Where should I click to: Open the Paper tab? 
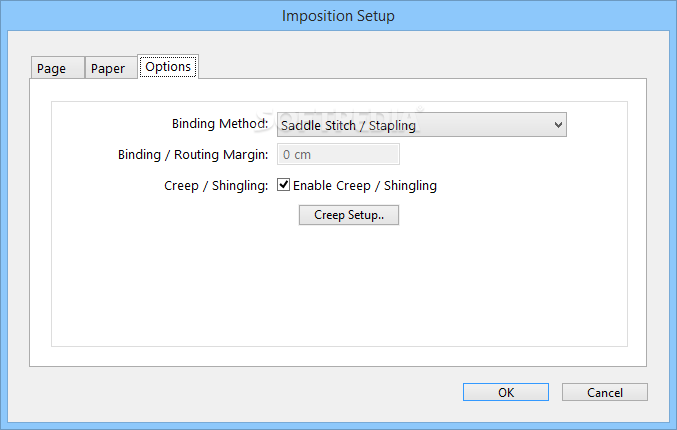pos(108,68)
